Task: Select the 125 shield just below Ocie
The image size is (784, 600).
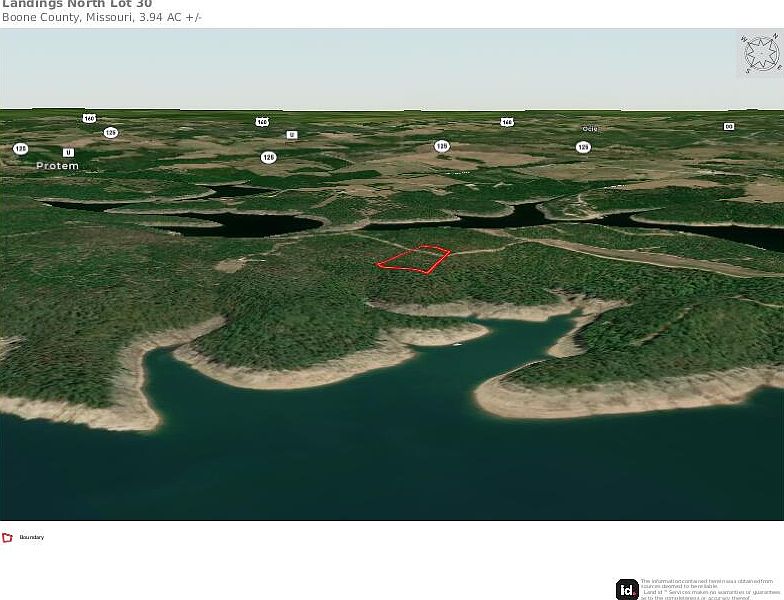Action: pyautogui.click(x=583, y=147)
